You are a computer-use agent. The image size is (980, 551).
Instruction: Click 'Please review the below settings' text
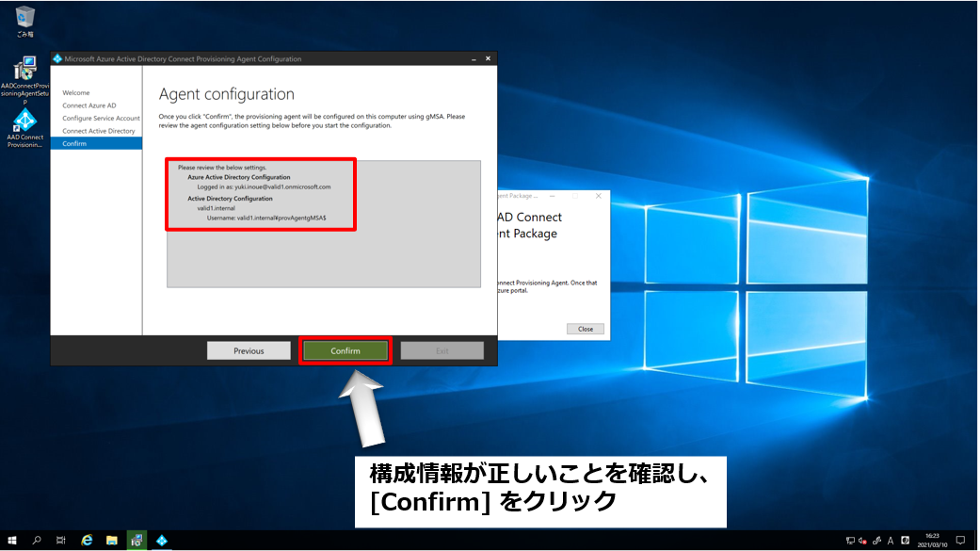click(x=222, y=168)
